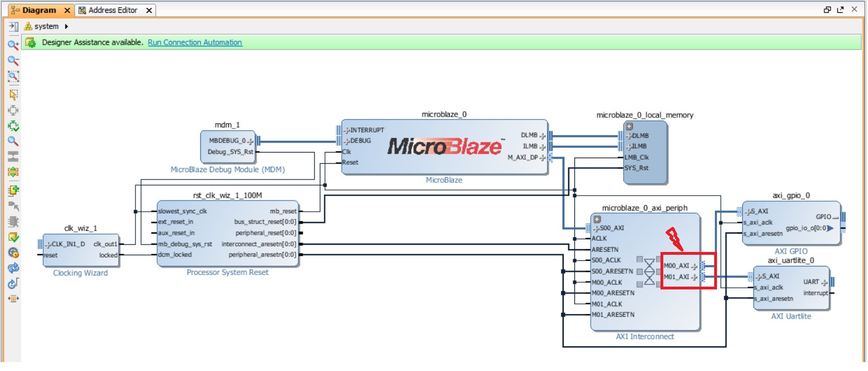Image resolution: width=868 pixels, height=371 pixels.
Task: Select the Zoom Fit icon
Action: coord(13,77)
